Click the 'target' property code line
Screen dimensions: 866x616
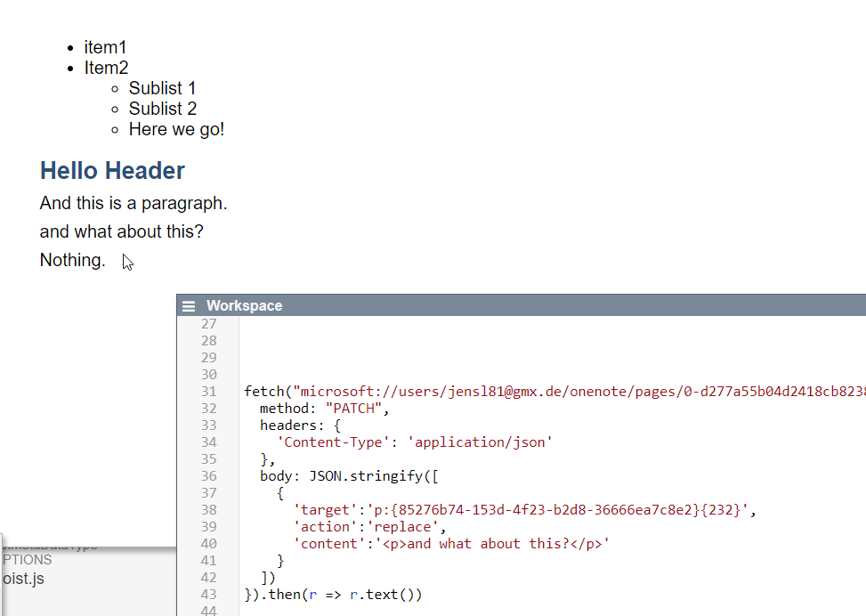pos(525,510)
